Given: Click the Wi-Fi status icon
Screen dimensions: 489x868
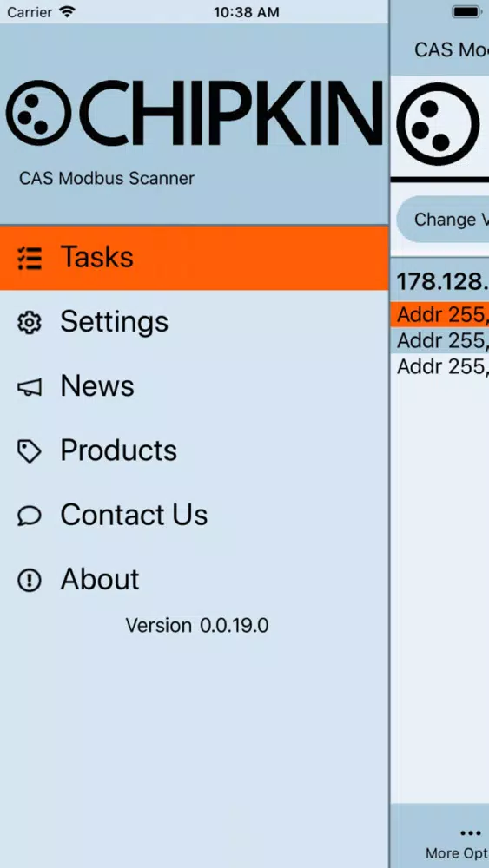Looking at the screenshot, I should tap(67, 11).
